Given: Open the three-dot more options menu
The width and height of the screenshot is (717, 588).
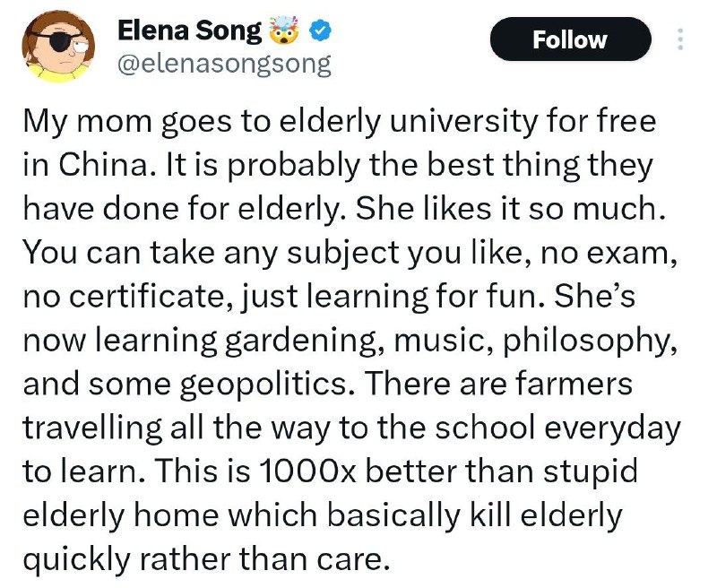Looking at the screenshot, I should click(x=679, y=39).
